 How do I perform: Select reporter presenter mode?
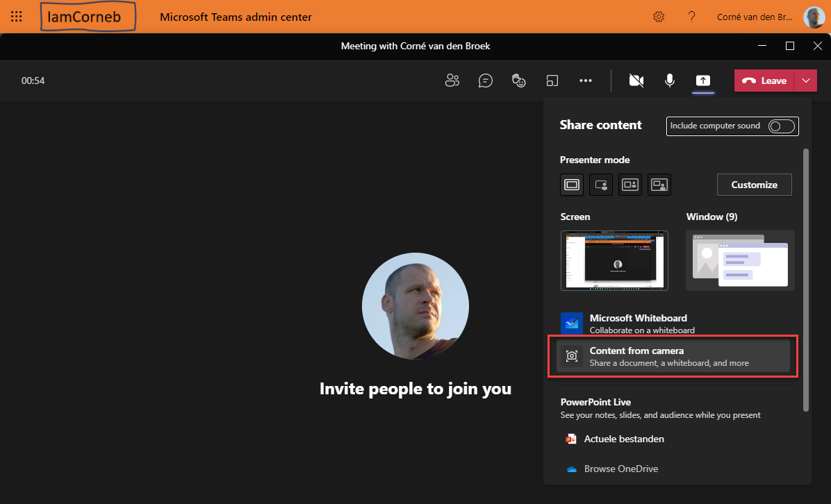click(x=659, y=185)
